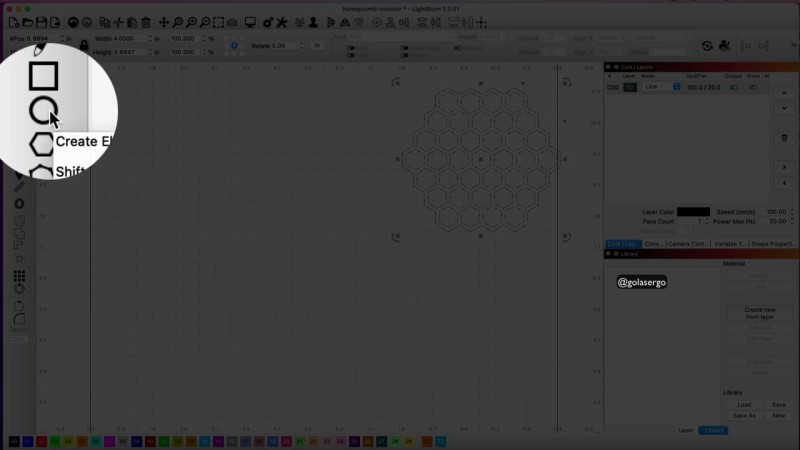
Task: Toggle Output switch for layer C00
Action: [735, 87]
